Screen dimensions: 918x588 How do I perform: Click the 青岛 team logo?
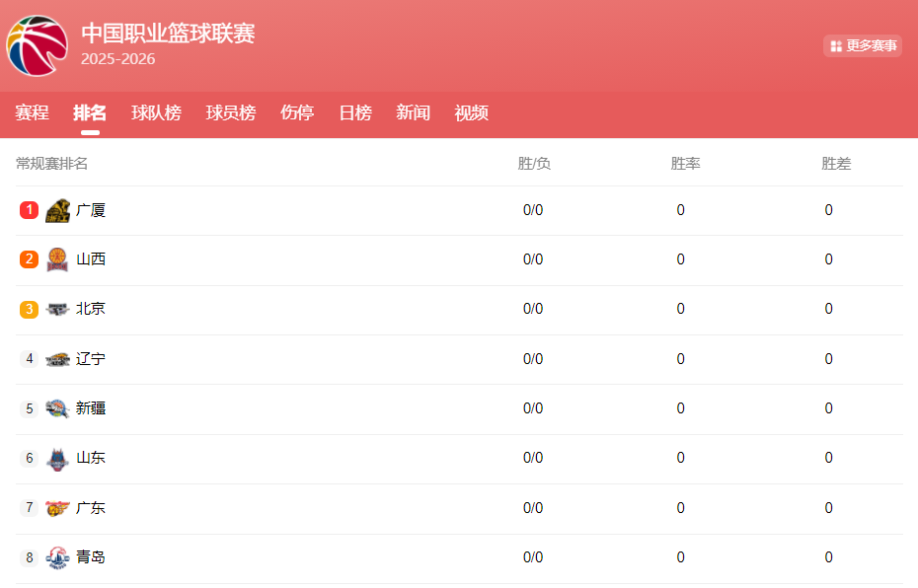pos(56,556)
